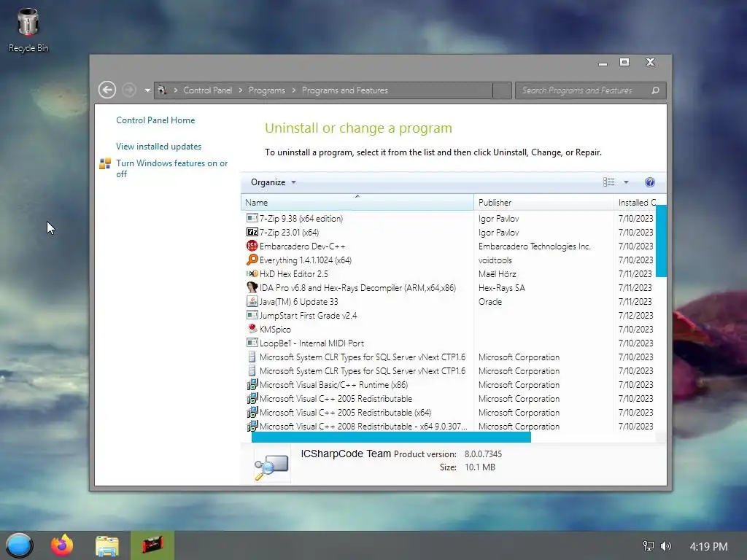This screenshot has width=747, height=560.
Task: Click the details pane program thumbnail
Action: (271, 466)
